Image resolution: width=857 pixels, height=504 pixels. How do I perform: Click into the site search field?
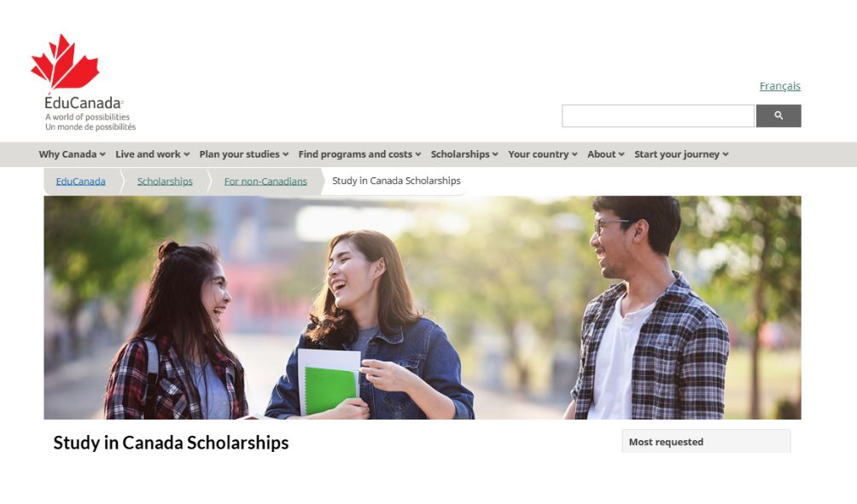[x=658, y=116]
